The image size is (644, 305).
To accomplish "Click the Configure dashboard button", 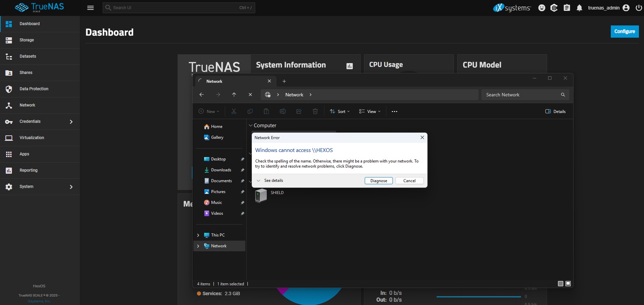I will click(x=625, y=31).
